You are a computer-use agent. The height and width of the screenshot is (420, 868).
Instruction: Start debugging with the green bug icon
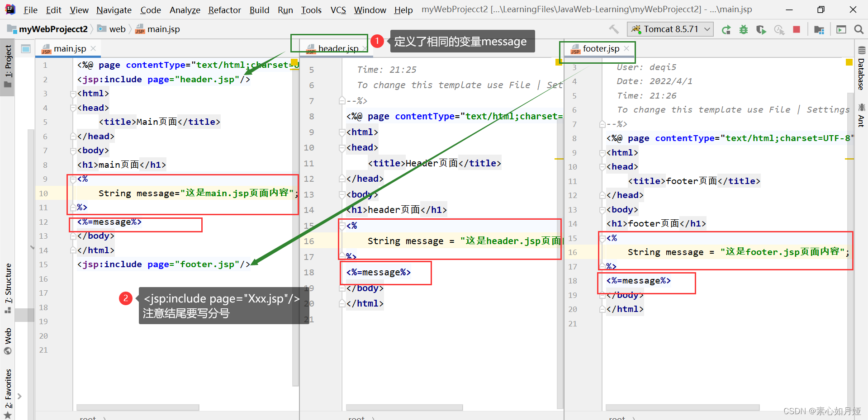point(744,30)
